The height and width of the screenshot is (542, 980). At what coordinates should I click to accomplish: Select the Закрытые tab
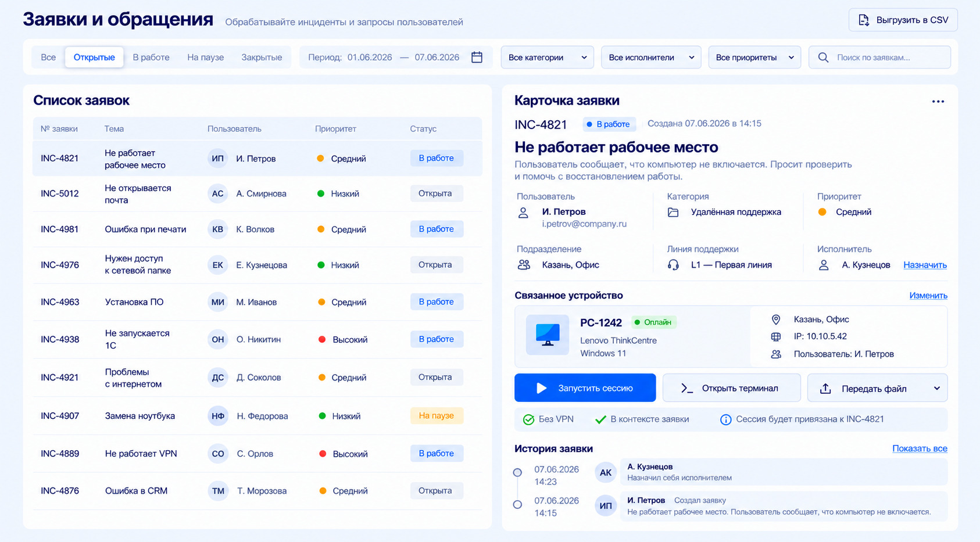coord(262,58)
